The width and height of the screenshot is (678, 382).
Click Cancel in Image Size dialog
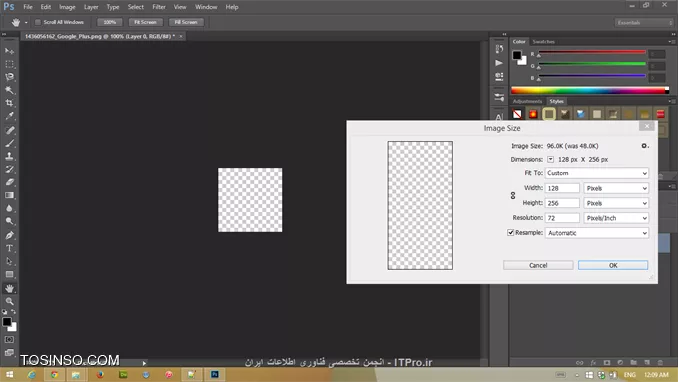tap(538, 265)
